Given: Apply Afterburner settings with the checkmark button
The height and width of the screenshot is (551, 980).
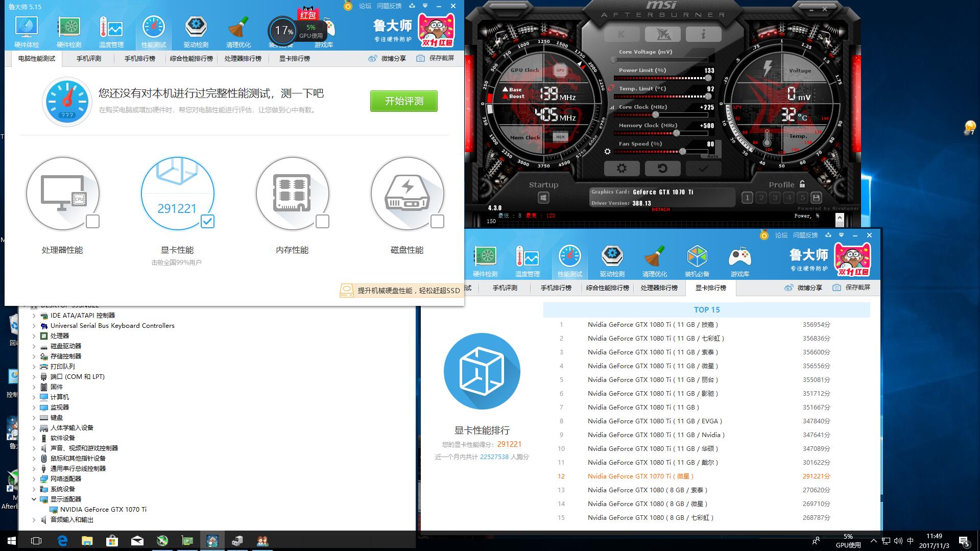Looking at the screenshot, I should point(703,168).
